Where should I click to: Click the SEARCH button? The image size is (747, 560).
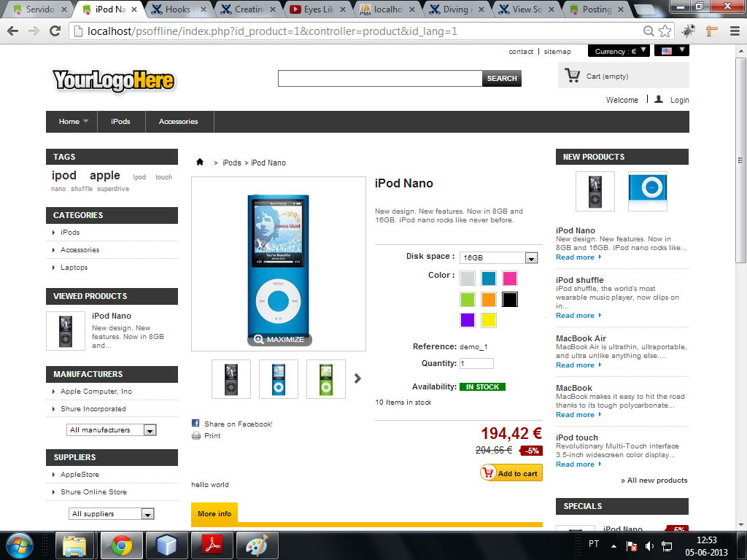click(502, 78)
